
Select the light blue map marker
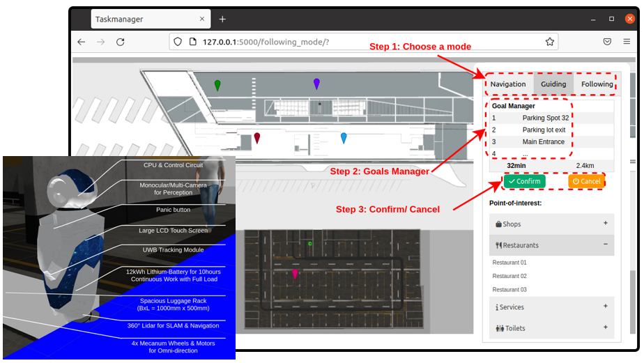(x=344, y=138)
